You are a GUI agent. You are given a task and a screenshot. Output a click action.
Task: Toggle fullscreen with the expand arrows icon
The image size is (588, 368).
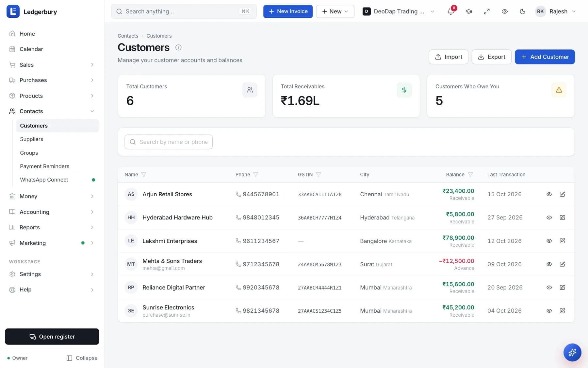coord(487,11)
